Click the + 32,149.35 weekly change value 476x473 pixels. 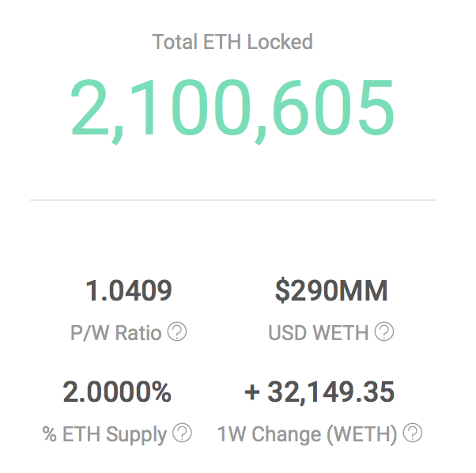319,392
